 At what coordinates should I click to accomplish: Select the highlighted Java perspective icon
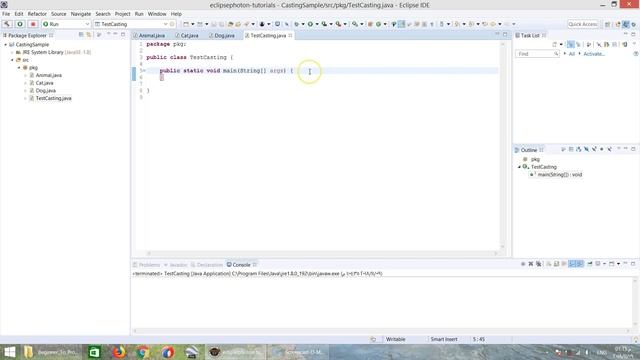[x=625, y=24]
